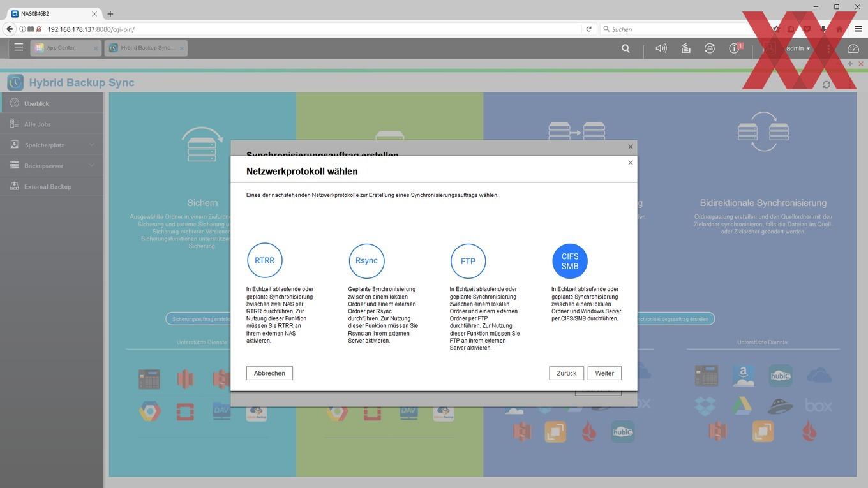Screen dimensions: 868x488
Task: Open Alle Jobs in the sidebar
Action: pyautogui.click(x=52, y=124)
